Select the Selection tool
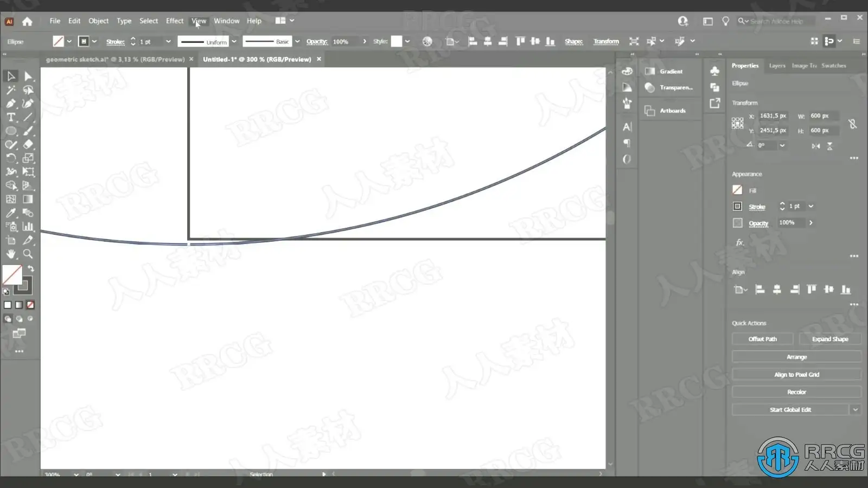The width and height of the screenshot is (868, 488). pyautogui.click(x=11, y=76)
